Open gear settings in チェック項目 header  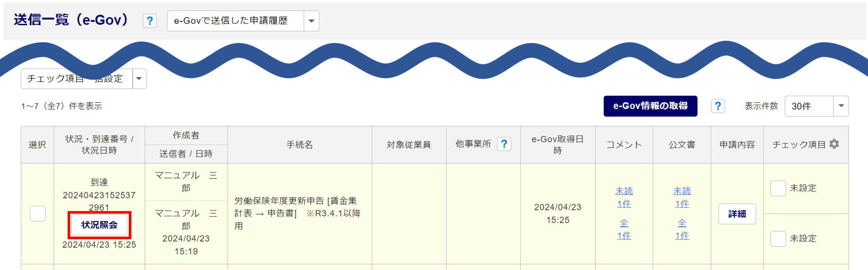coord(834,144)
